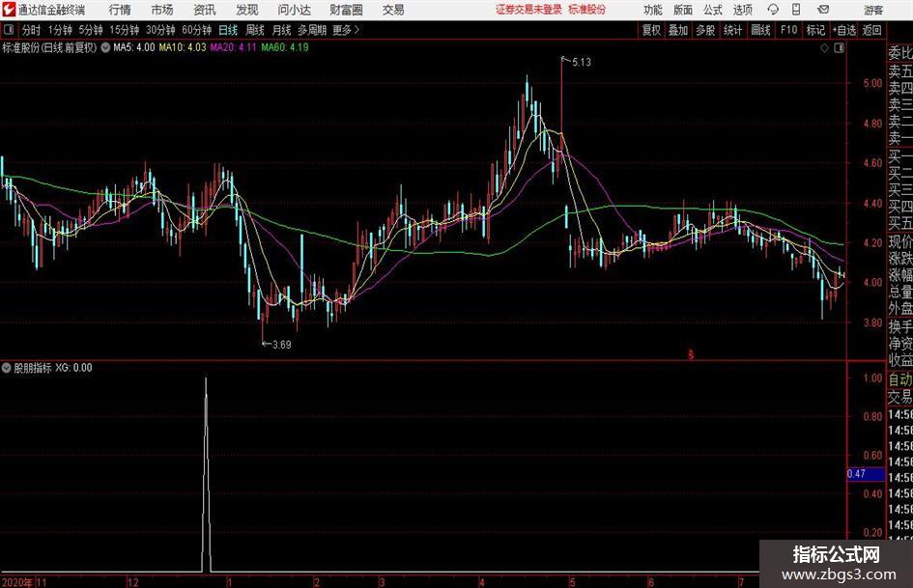
Task: Open the 公式 menu
Action: pyautogui.click(x=712, y=10)
